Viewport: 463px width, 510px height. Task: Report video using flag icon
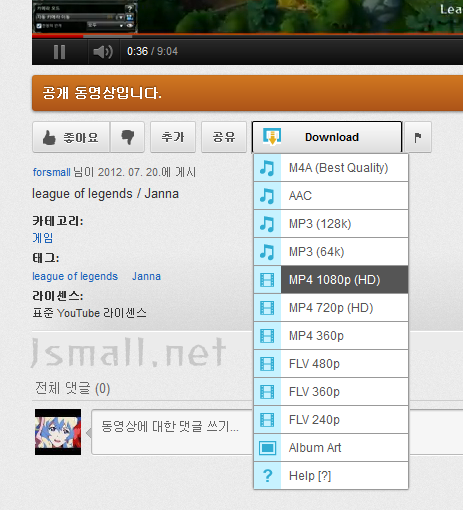418,137
